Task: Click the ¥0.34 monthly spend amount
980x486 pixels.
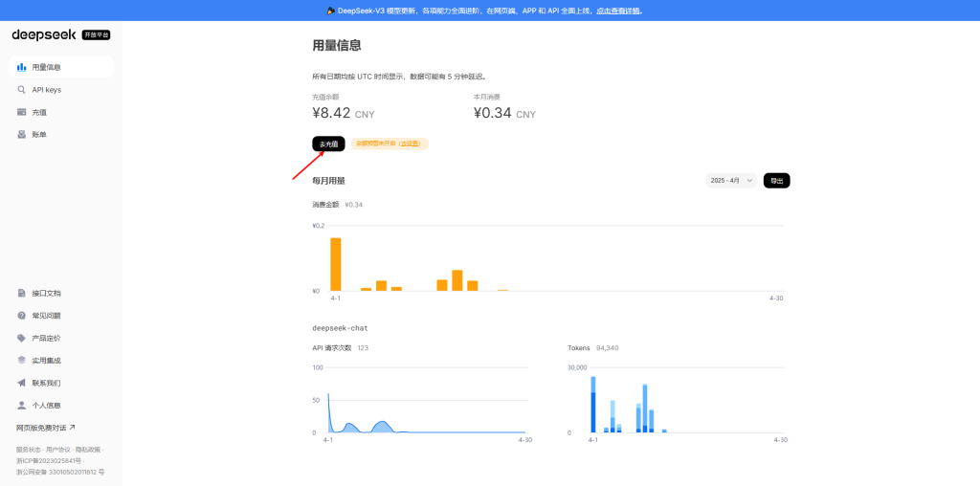Action: coord(493,113)
